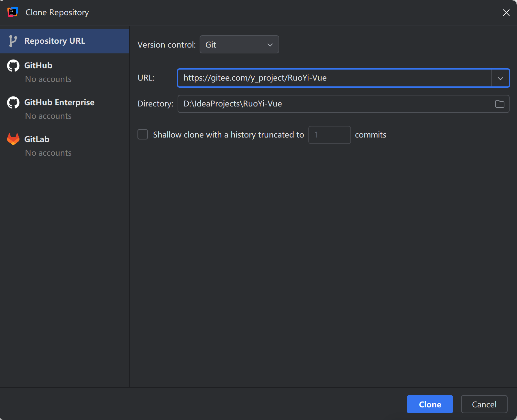Viewport: 517px width, 420px height.
Task: Select the GitHub section label
Action: coord(38,66)
